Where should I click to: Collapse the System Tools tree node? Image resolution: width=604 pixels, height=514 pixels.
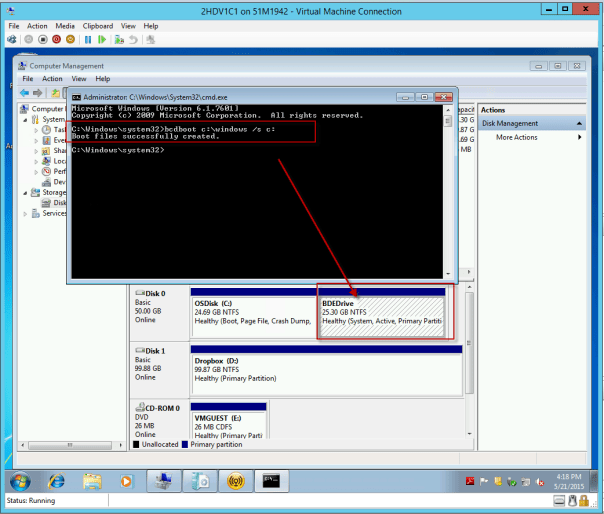tap(25, 120)
